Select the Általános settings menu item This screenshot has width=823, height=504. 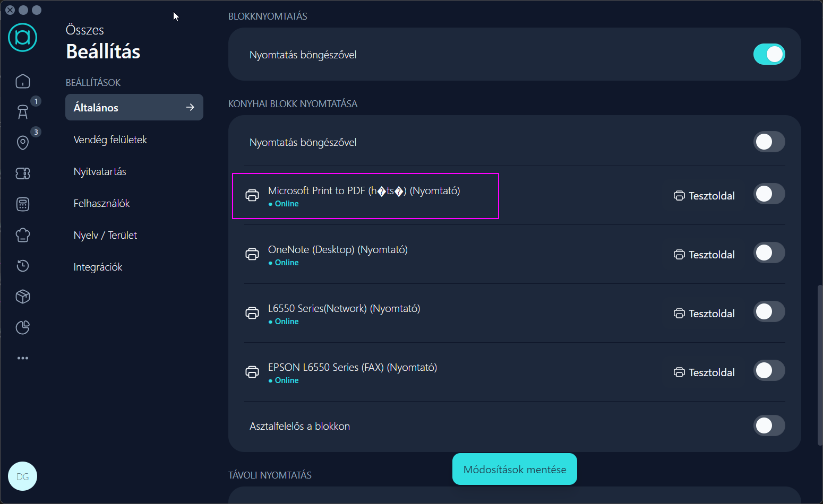[x=134, y=108]
